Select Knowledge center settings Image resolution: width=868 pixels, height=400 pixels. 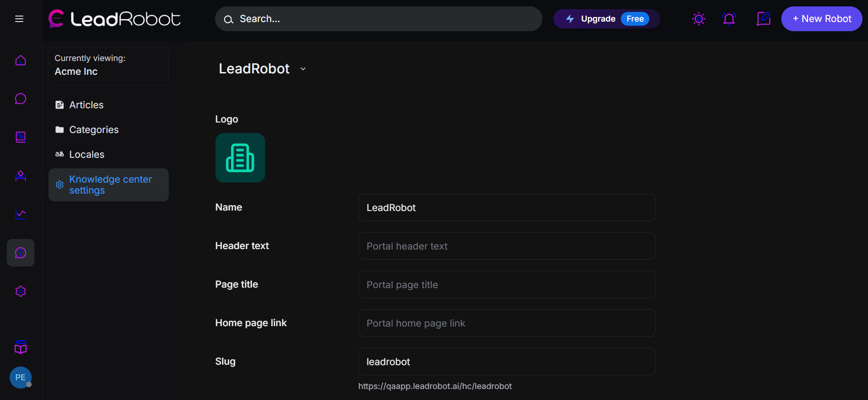[x=109, y=185]
